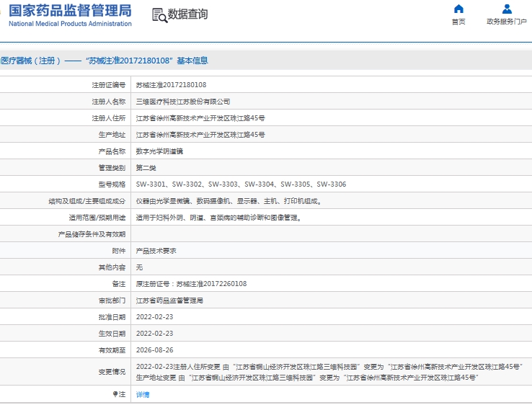Click the 生效日期 value 2022-02-23
The height and width of the screenshot is (405, 532).
(x=154, y=334)
